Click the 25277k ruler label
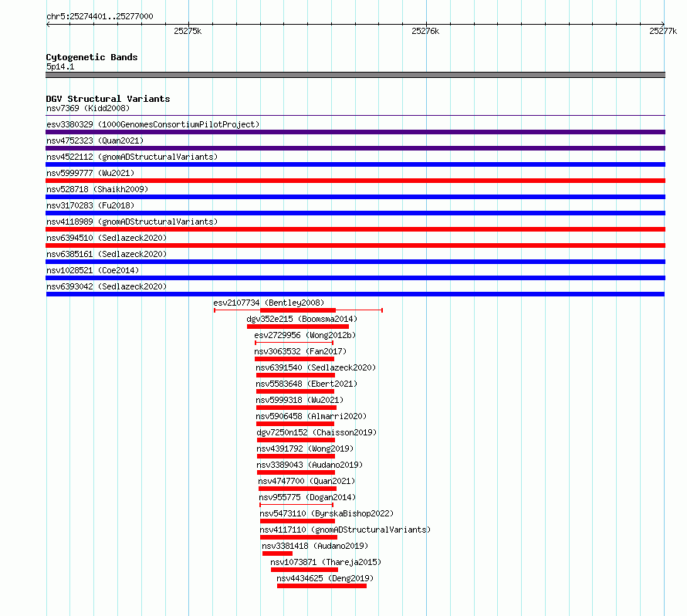The image size is (687, 616). (x=663, y=31)
